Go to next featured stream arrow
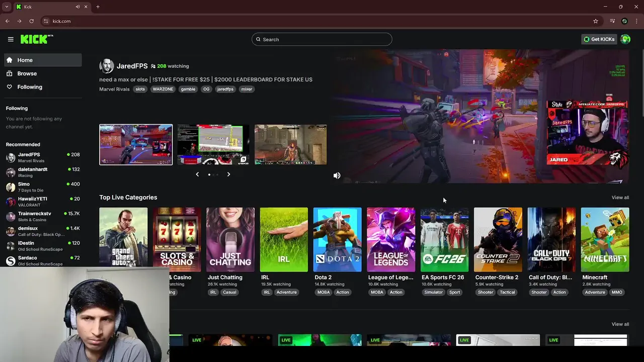 [228, 174]
